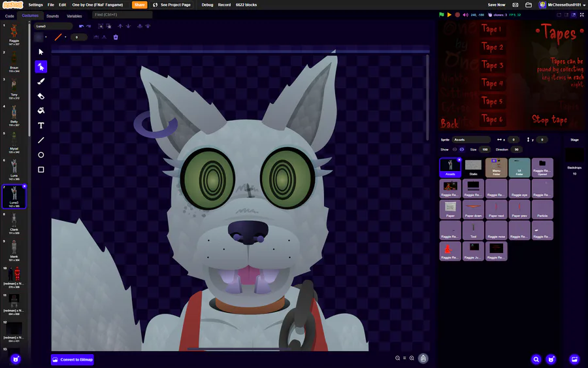Open MrCheeseBun8181 account menu

(x=562, y=5)
